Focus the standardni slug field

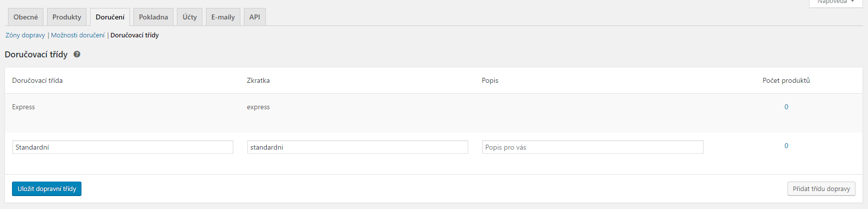click(x=357, y=147)
